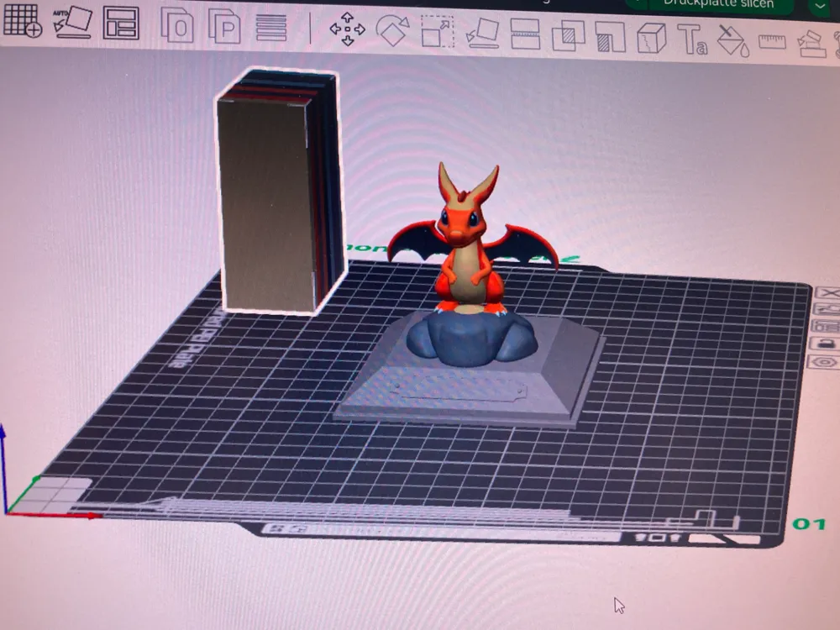Activate the Move tool arrows icon

(347, 29)
